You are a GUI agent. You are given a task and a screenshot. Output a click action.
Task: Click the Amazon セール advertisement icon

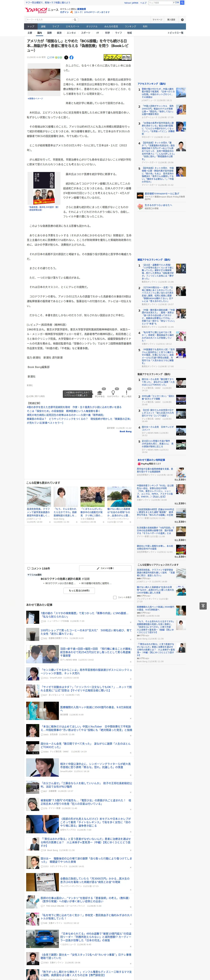pyautogui.click(x=140, y=196)
